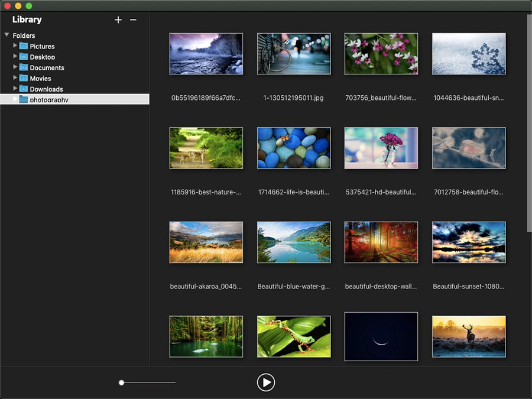
Task: Expand the photography folder arrow
Action: coord(15,99)
